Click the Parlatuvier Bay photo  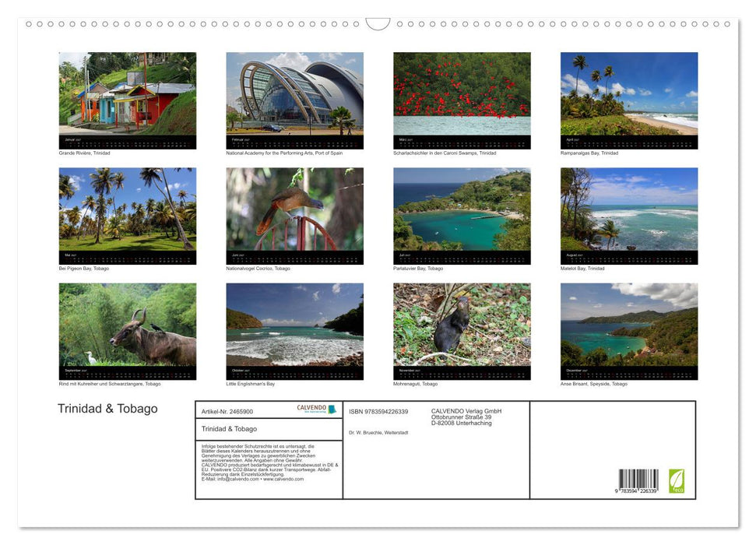click(462, 209)
